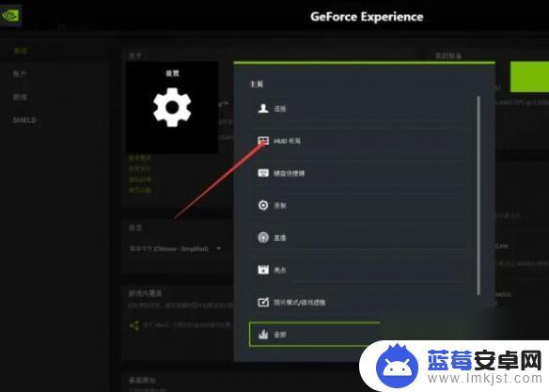Switch to the Games (游戏) sidebar tab
Screen dimensions: 549x392
(x=20, y=97)
